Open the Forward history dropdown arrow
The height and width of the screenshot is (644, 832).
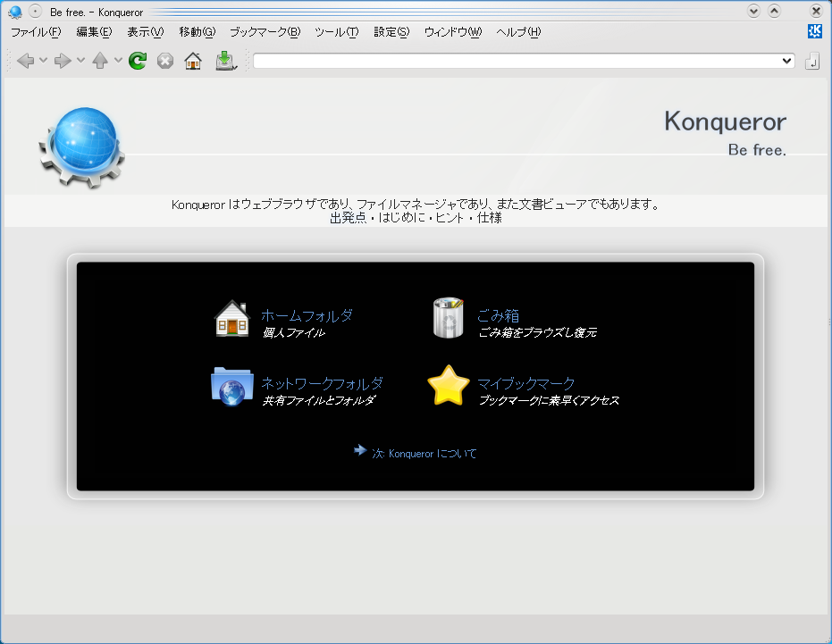pos(80,61)
